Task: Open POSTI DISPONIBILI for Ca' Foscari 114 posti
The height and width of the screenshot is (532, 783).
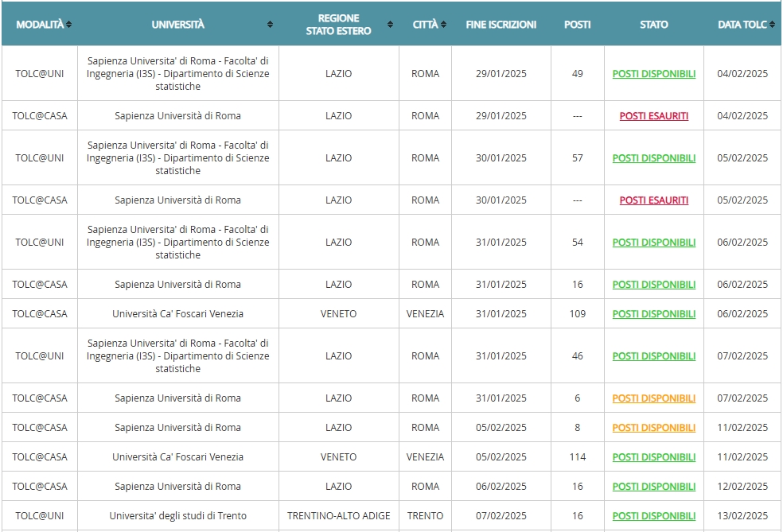Action: pos(653,457)
